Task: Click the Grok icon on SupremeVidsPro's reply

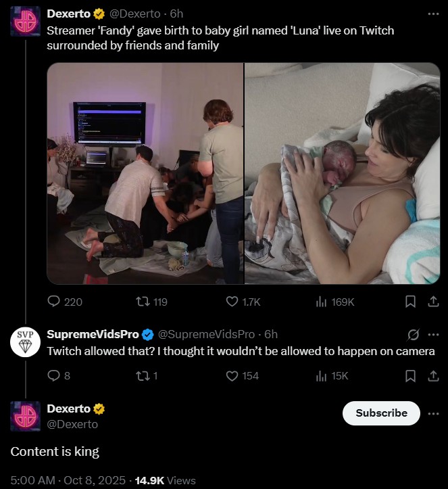Action: coord(414,334)
